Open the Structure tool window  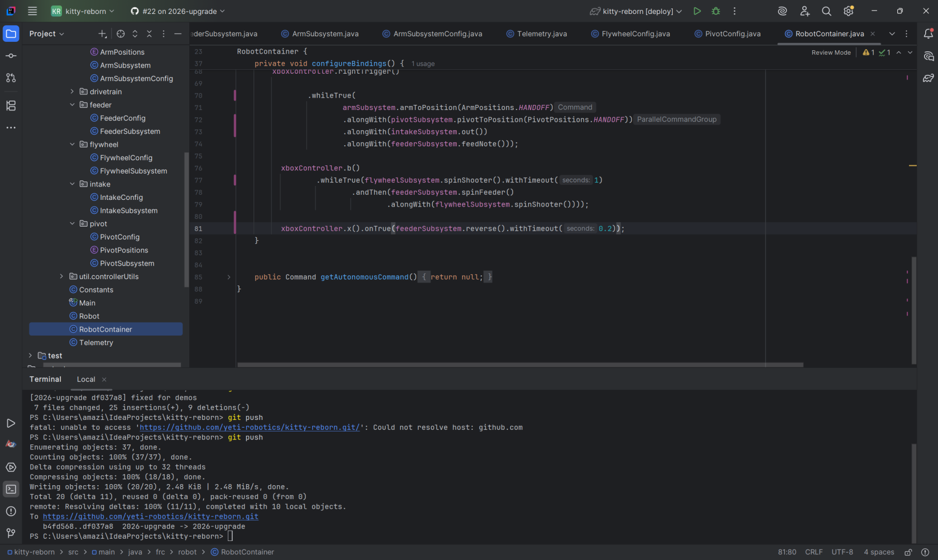[11, 106]
